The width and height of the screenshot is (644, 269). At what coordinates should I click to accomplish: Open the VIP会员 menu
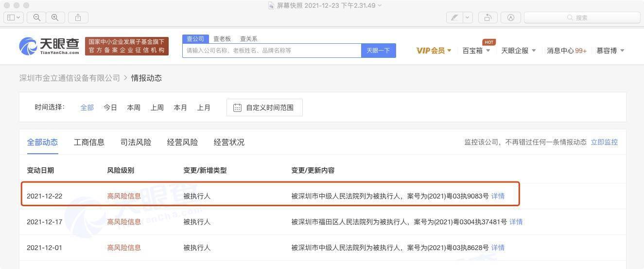pos(434,51)
